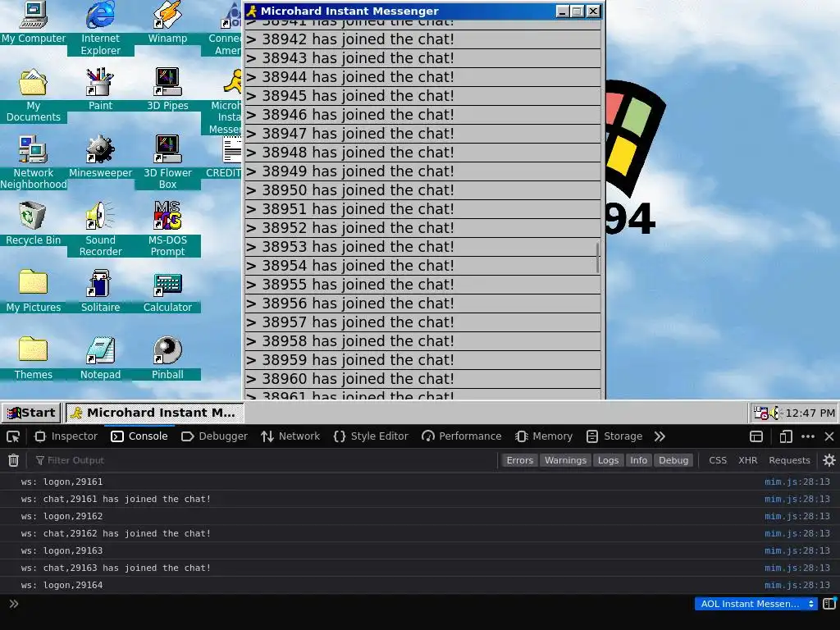Toggle the Requests filter
The width and height of the screenshot is (840, 630).
[789, 460]
